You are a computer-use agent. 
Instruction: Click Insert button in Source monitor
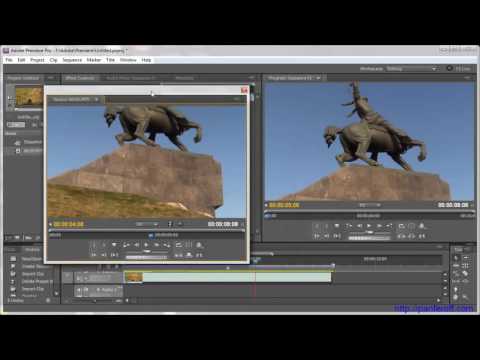click(179, 255)
